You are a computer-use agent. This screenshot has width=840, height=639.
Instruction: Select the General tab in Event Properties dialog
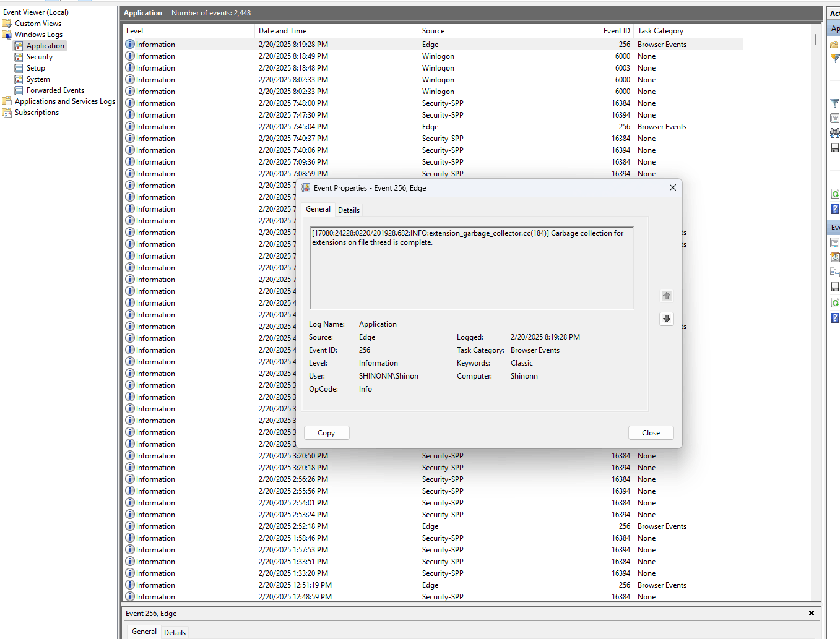(x=318, y=209)
